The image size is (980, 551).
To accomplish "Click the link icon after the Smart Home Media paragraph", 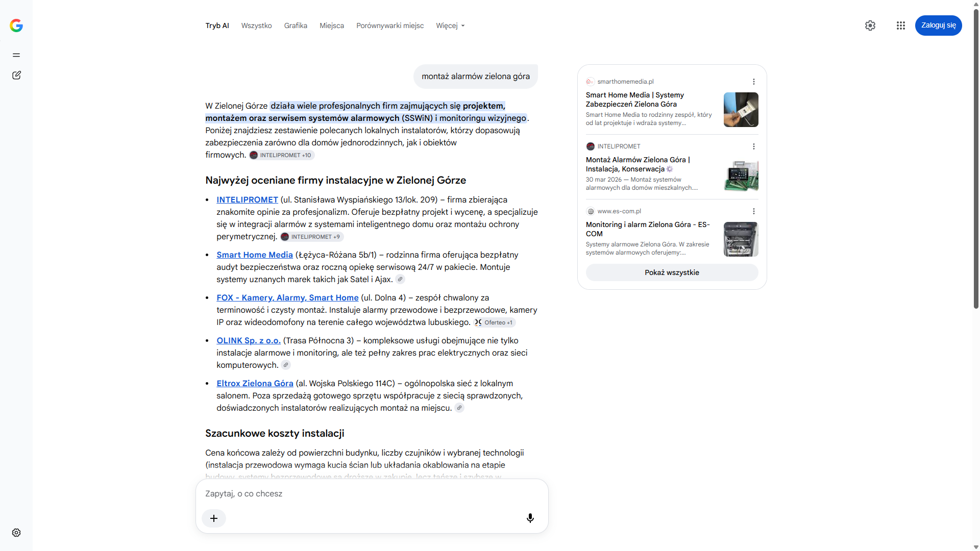I will point(400,280).
